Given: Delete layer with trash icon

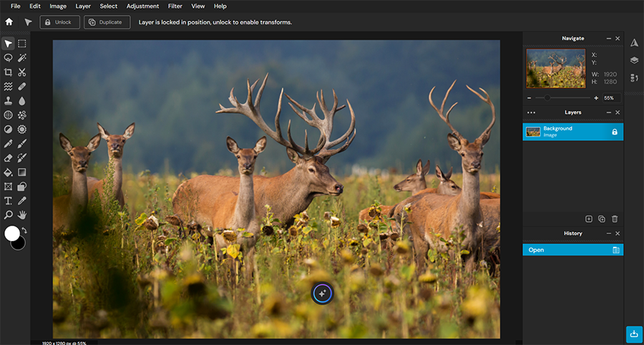Looking at the screenshot, I should click(x=615, y=219).
